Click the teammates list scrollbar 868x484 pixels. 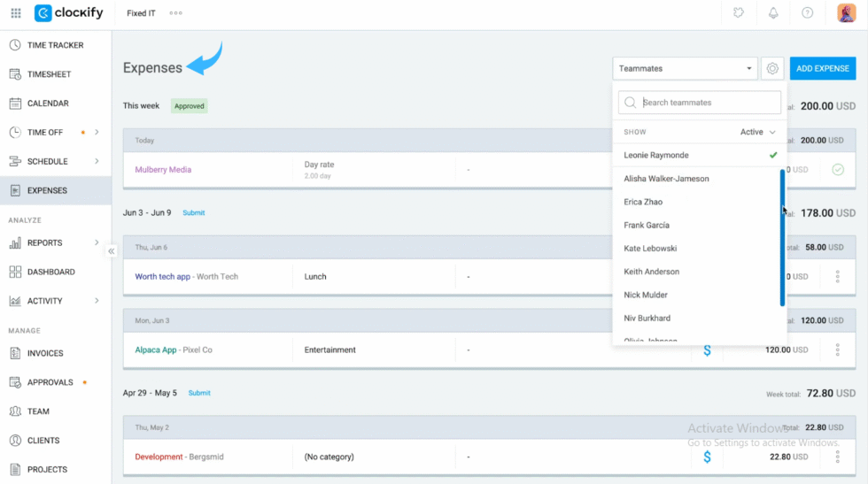tap(782, 238)
